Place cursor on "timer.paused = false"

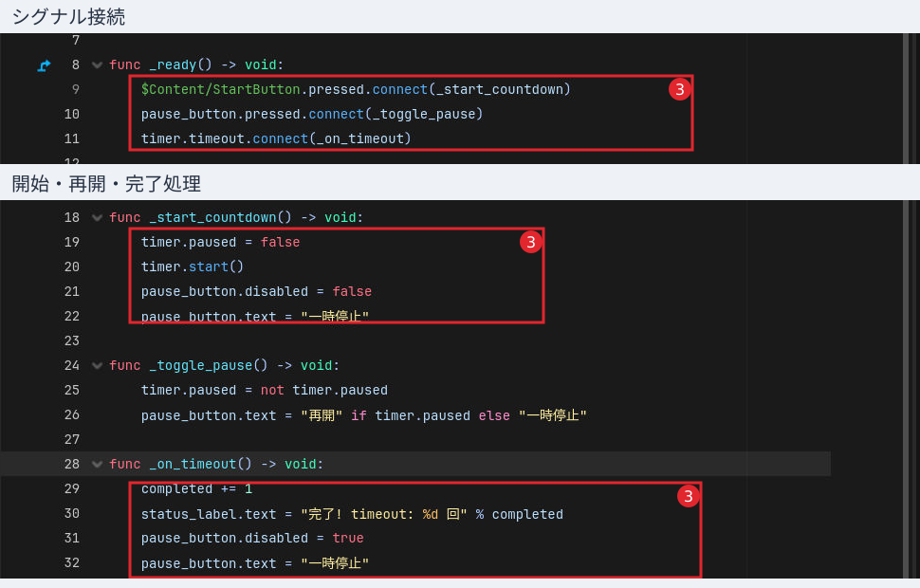point(221,242)
